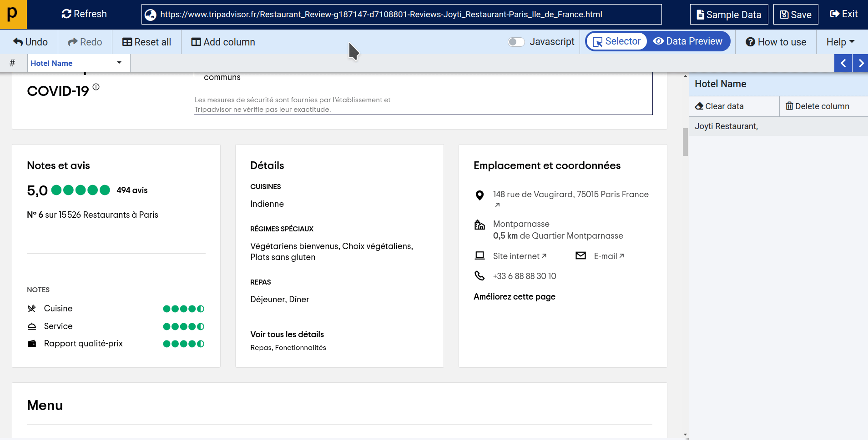Redo the last action
The width and height of the screenshot is (868, 440).
click(x=85, y=42)
